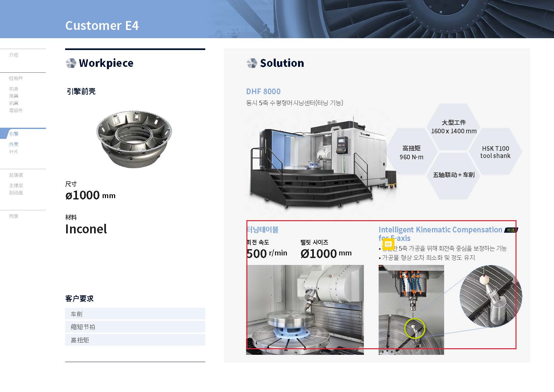This screenshot has height=392, width=554.
Task: Click the turning table spindle photo
Action: pyautogui.click(x=305, y=310)
